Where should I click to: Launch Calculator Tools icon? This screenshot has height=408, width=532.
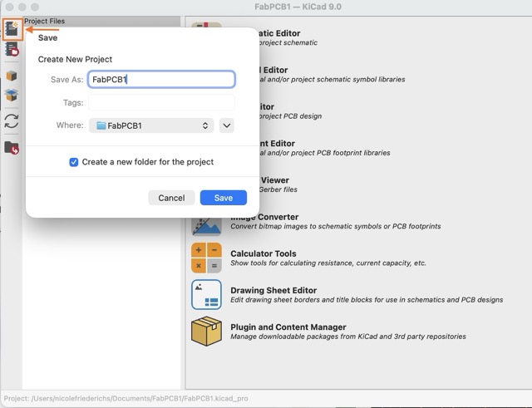point(207,258)
